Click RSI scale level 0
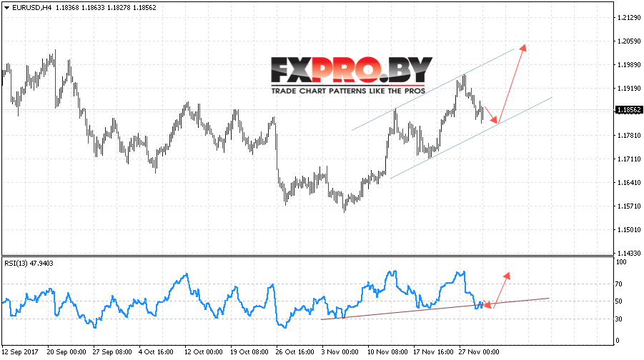The image size is (644, 360). point(618,341)
